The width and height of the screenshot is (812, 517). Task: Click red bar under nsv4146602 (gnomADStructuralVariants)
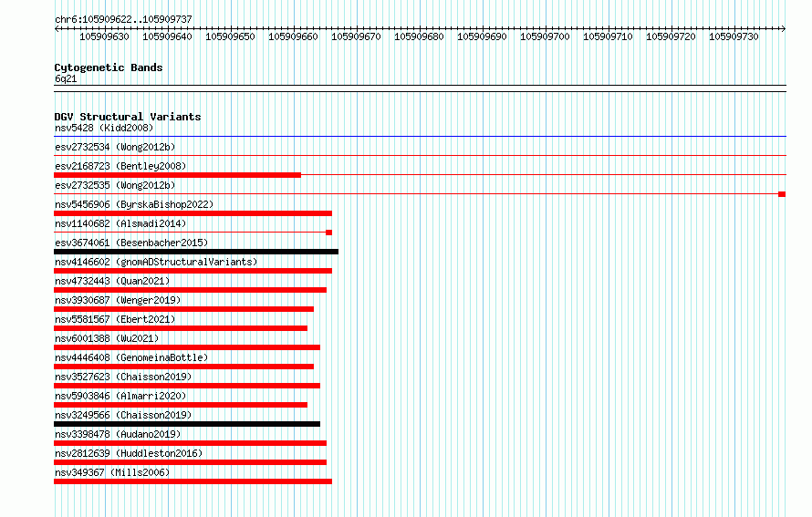pos(193,271)
